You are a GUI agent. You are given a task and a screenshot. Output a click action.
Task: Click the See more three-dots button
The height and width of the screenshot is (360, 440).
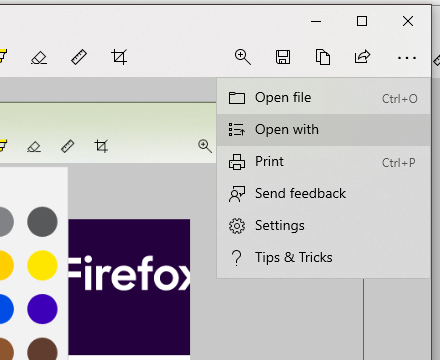point(407,58)
